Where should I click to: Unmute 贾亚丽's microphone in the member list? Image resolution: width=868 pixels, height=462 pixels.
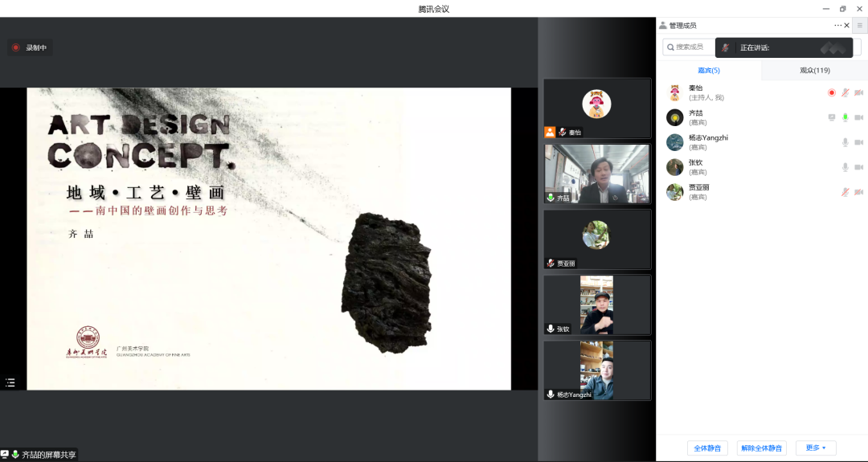click(845, 192)
